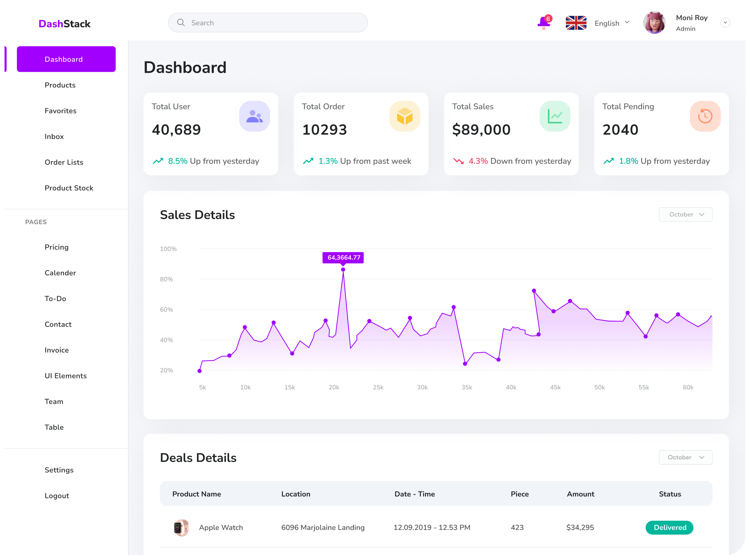Focus the Search input field
This screenshot has width=750, height=560.
(x=275, y=23)
